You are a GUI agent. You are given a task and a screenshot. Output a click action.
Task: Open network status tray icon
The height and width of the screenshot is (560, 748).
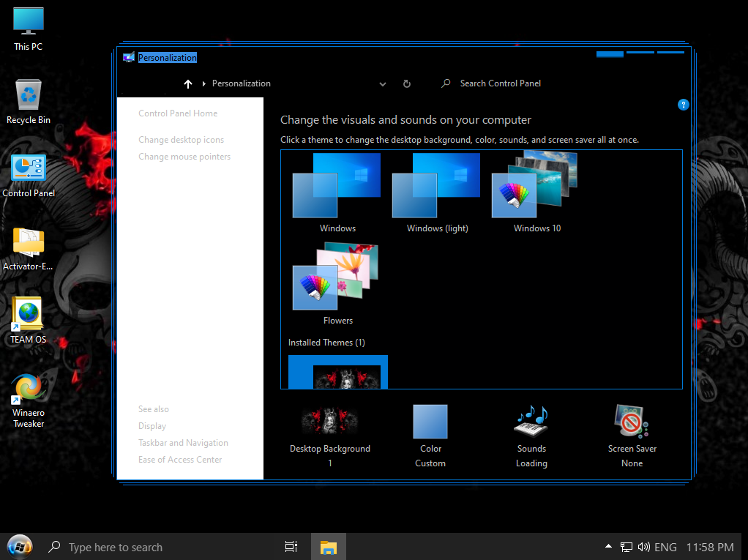[626, 547]
